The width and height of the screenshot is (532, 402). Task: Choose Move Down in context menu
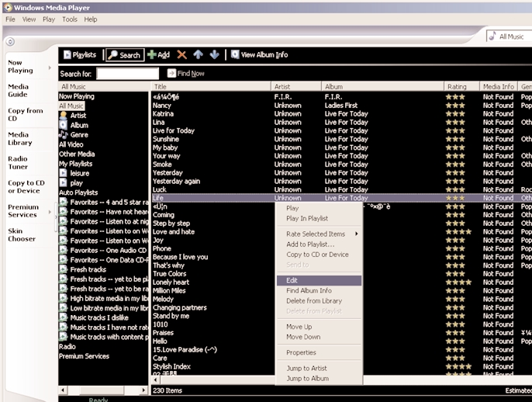[x=319, y=337]
